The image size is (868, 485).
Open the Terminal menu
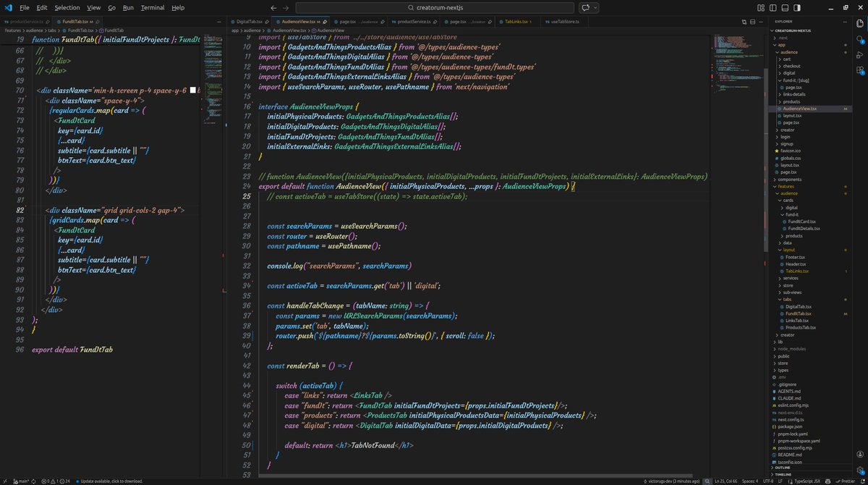tap(153, 7)
